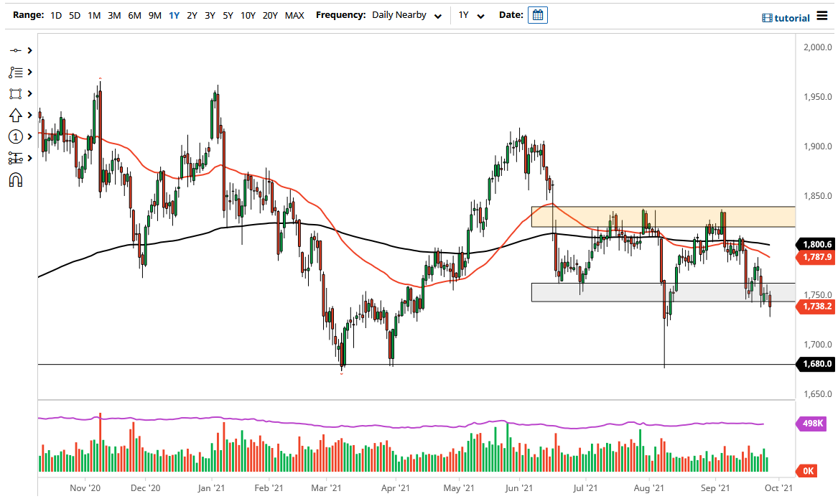Screen dimensions: 838x504
Task: Select the numbered circle annotation tool
Action: [x=16, y=137]
